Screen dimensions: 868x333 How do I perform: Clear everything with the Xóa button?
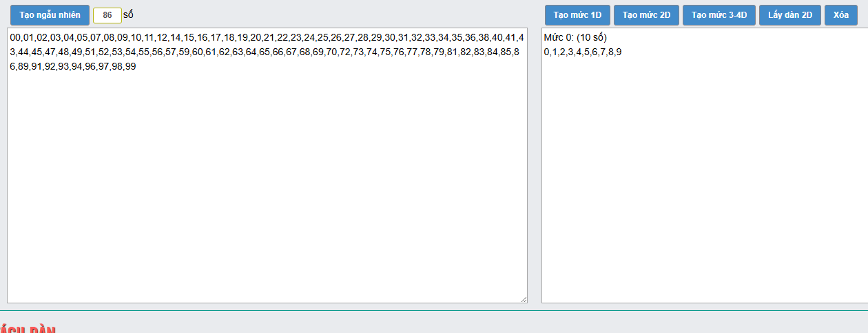coord(841,15)
